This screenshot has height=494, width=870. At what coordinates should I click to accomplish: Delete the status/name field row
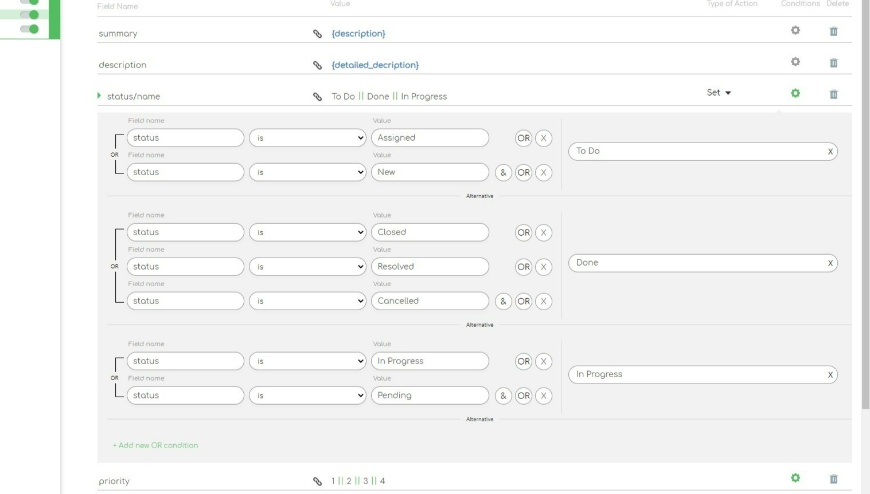click(833, 94)
